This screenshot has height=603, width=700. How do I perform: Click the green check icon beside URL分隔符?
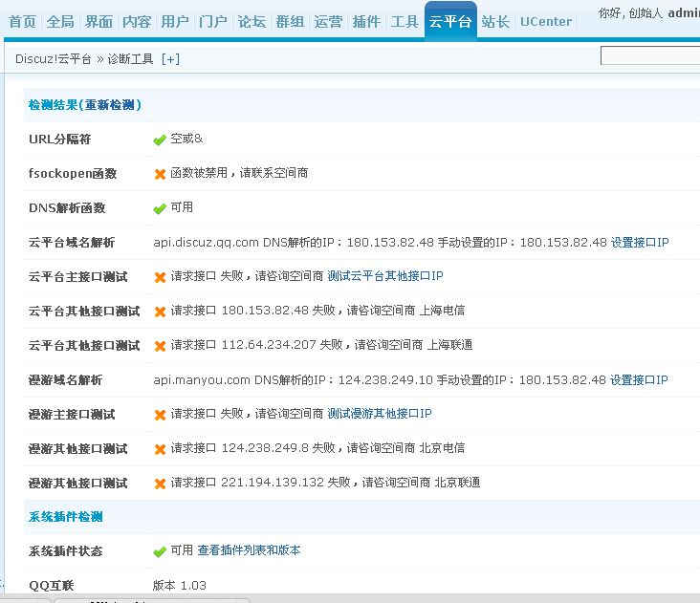[160, 140]
